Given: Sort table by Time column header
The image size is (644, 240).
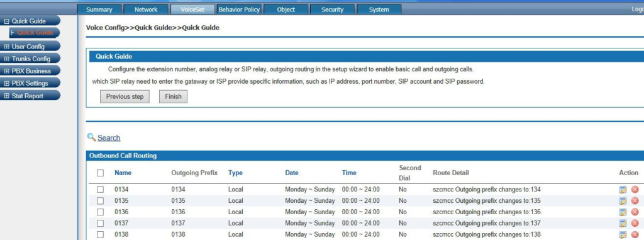Looking at the screenshot, I should (x=349, y=173).
